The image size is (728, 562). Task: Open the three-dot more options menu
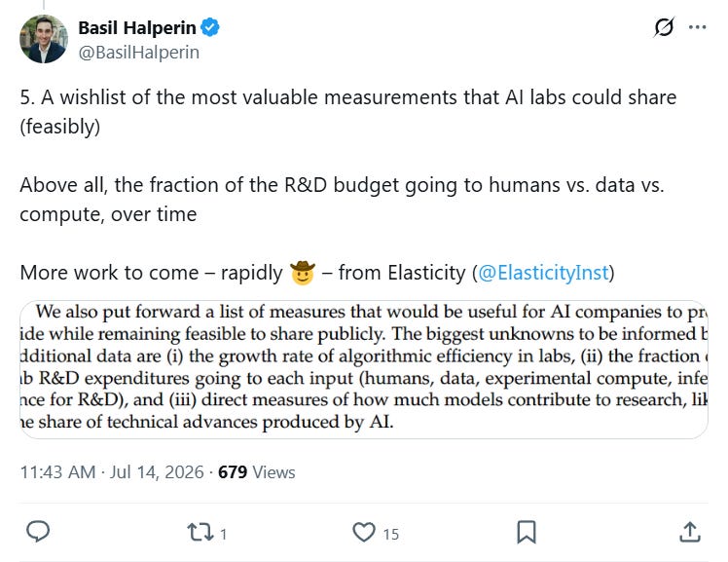[x=698, y=27]
